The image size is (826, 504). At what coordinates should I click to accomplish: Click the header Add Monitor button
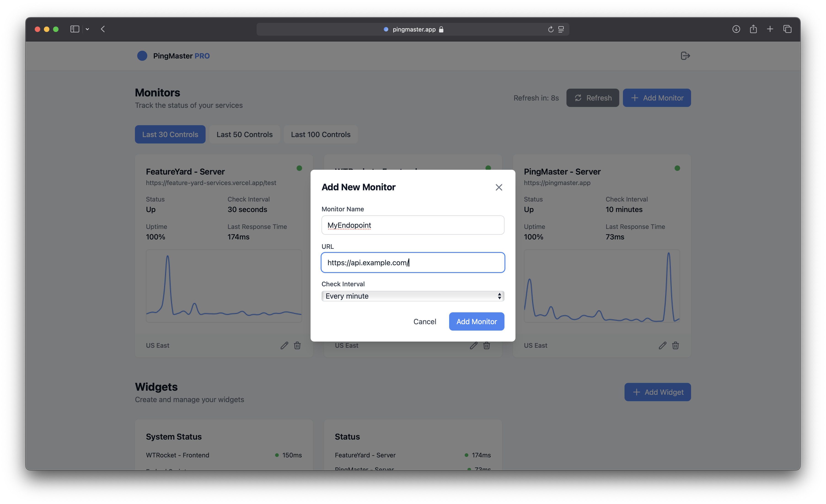[x=657, y=98]
